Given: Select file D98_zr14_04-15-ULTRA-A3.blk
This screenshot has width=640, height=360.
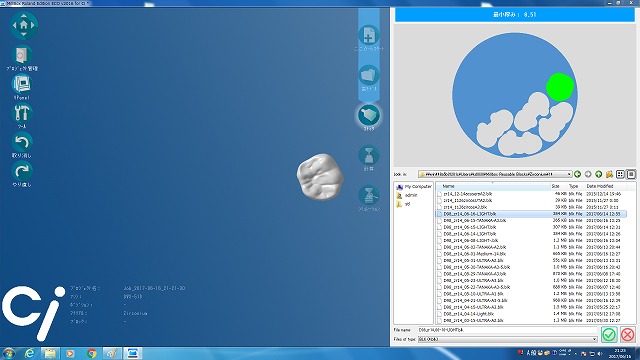Looking at the screenshot, I should coord(531,307).
